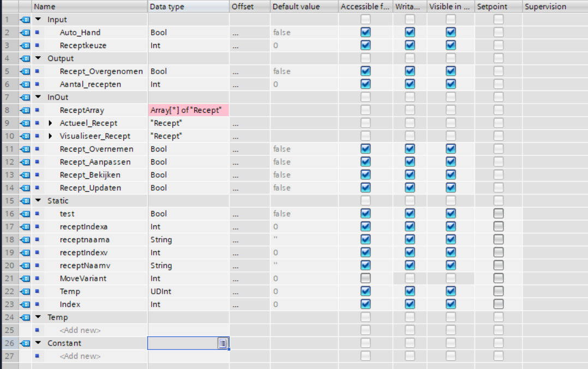The height and width of the screenshot is (369, 588).
Task: Check the Accessible box for MoveVariant
Action: point(365,279)
